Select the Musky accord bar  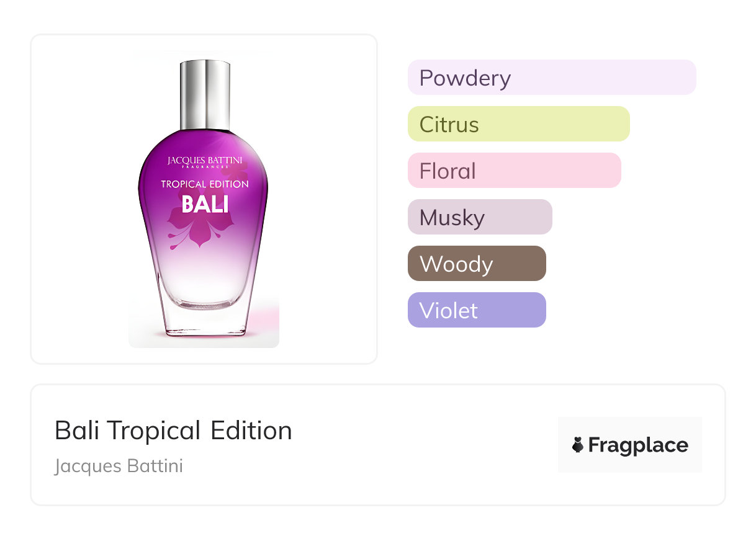click(x=480, y=217)
